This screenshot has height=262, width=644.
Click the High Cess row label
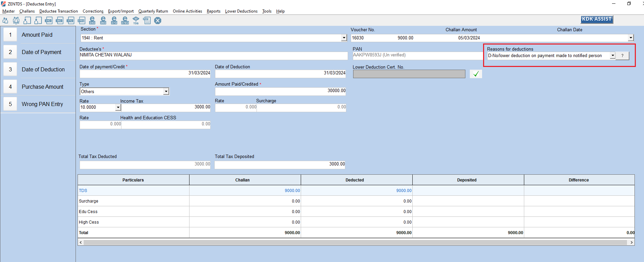tap(89, 222)
